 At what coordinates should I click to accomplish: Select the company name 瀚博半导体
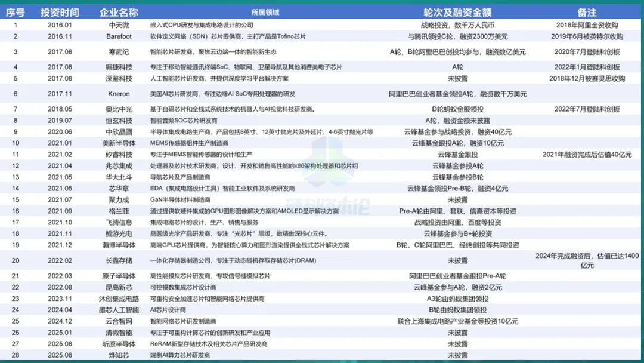[119, 245]
